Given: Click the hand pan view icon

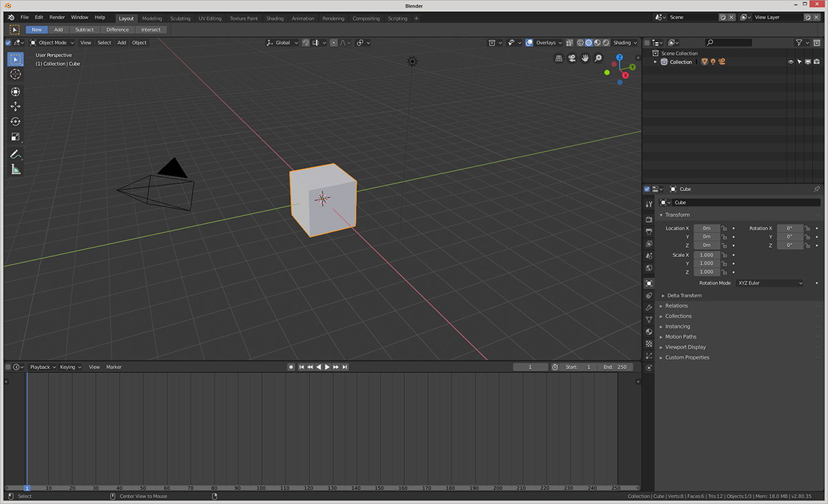Looking at the screenshot, I should point(585,59).
